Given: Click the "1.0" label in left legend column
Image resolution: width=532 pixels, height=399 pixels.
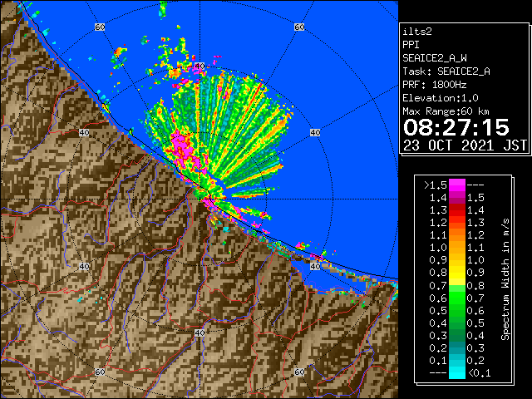Looking at the screenshot, I should click(x=438, y=248).
